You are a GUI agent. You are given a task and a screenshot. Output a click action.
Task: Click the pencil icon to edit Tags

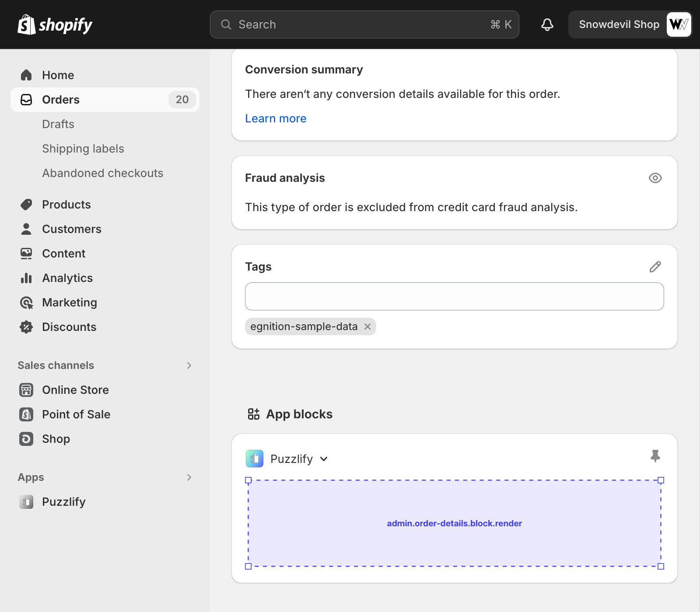click(655, 267)
